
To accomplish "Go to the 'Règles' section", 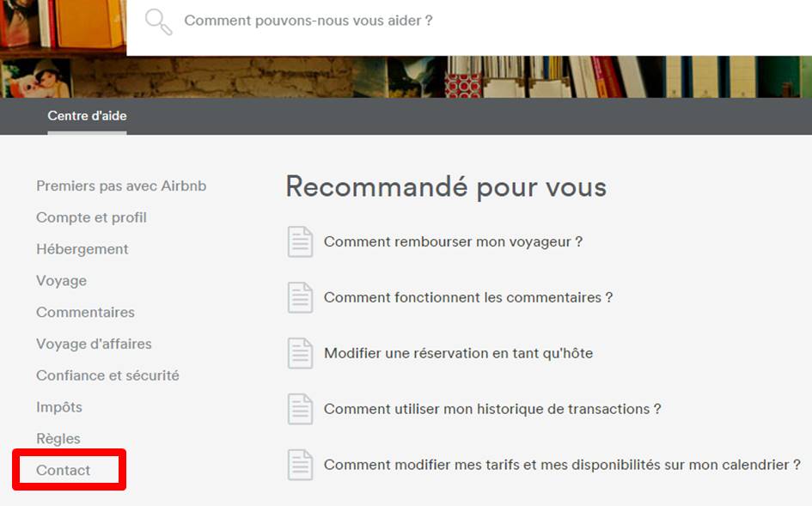I will tap(58, 439).
